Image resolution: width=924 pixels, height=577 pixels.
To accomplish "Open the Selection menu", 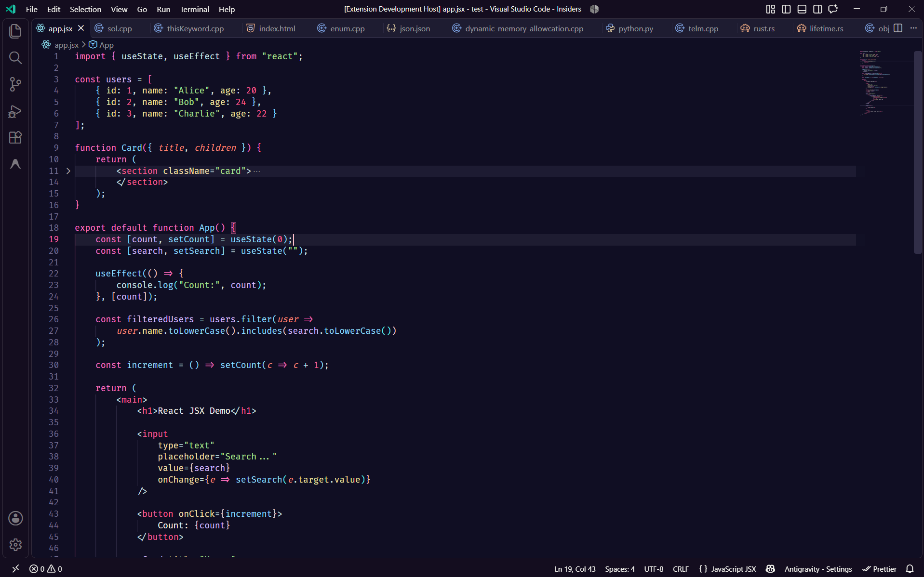I will coord(85,9).
